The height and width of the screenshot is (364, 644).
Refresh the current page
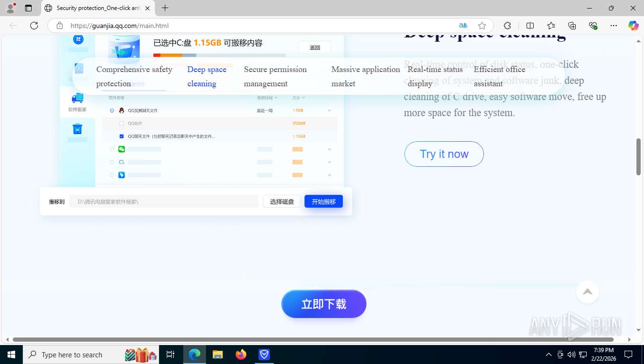34,26
